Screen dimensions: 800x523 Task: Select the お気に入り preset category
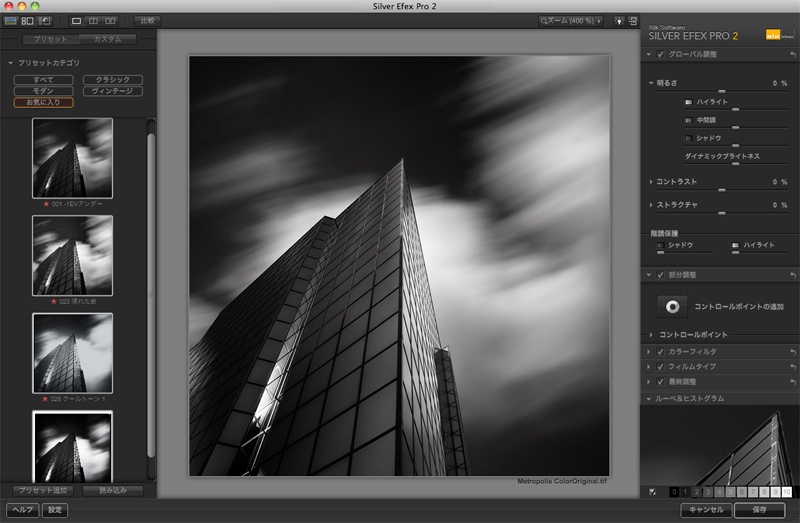[43, 102]
